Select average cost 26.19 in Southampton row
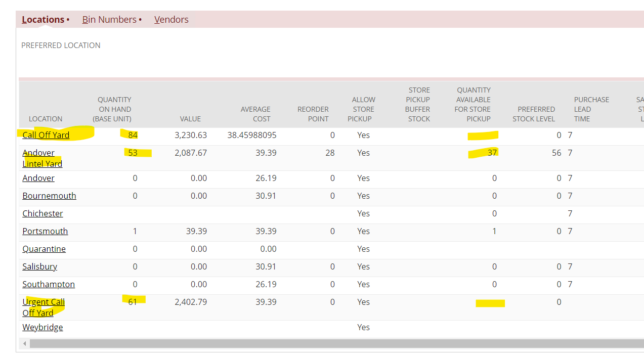644x359 pixels. (266, 284)
